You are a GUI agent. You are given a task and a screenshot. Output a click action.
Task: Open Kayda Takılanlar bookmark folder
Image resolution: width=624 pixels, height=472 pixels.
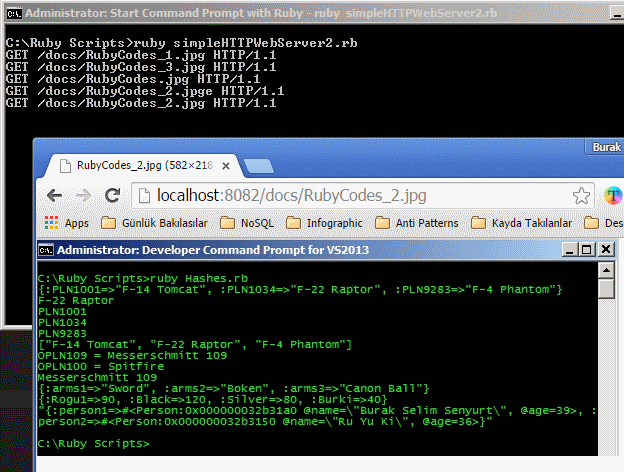521,223
